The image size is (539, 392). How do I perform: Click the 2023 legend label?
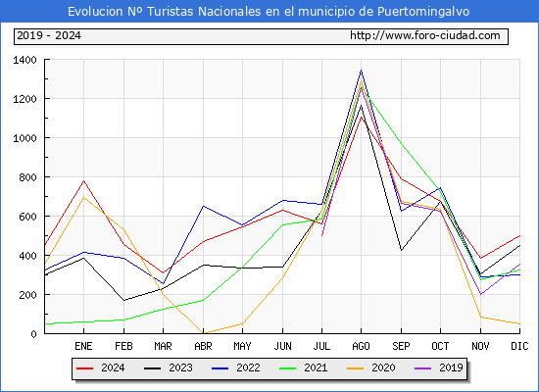[180, 367]
